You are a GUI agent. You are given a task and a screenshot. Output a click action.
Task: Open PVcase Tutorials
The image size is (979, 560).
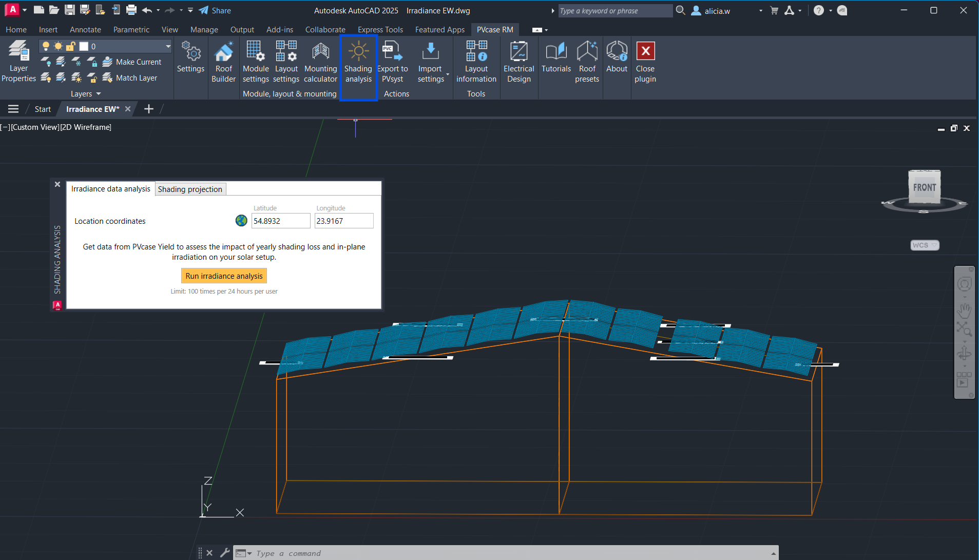pos(556,57)
